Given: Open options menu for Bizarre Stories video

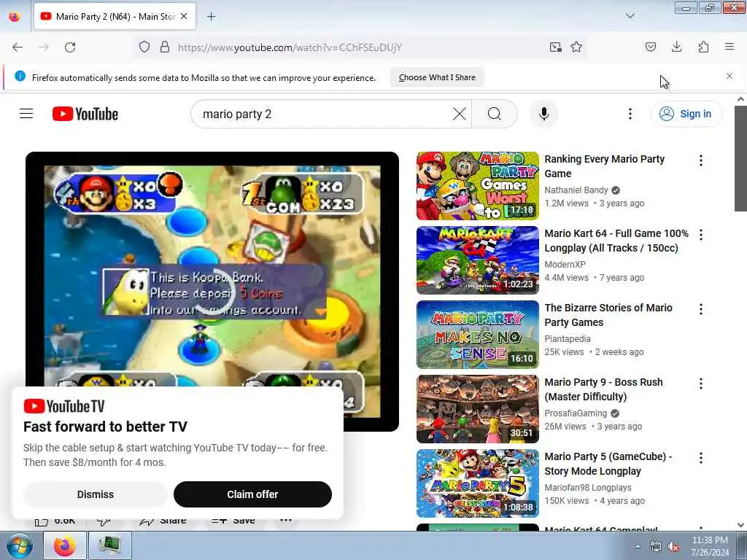Looking at the screenshot, I should [701, 309].
